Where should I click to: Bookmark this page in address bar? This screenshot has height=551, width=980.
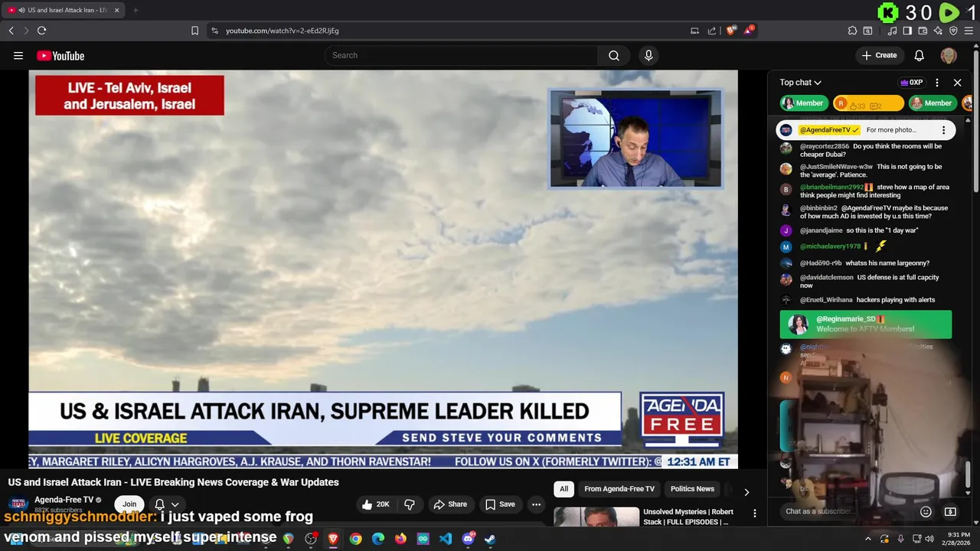click(x=194, y=31)
